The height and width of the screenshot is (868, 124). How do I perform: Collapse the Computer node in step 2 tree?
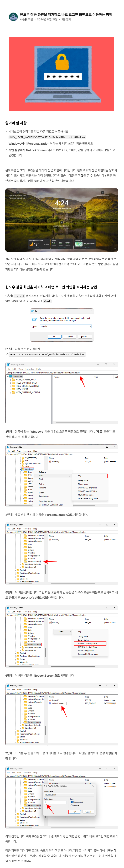coord(8,376)
